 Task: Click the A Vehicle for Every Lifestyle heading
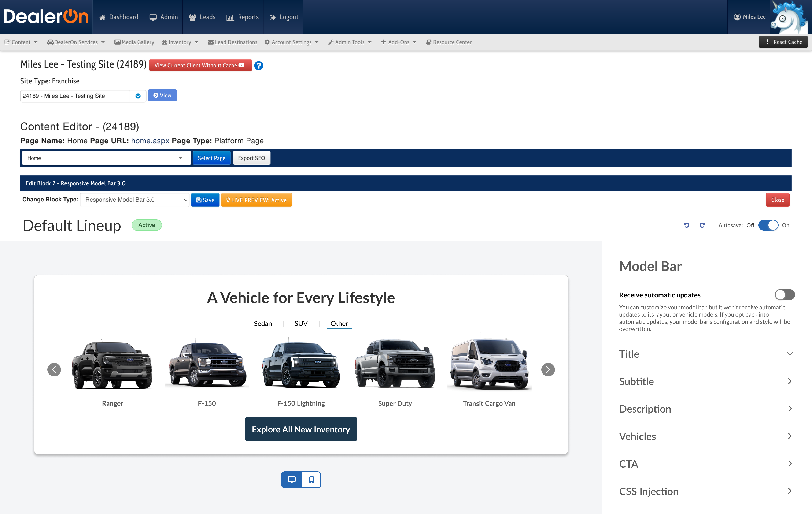click(x=301, y=298)
